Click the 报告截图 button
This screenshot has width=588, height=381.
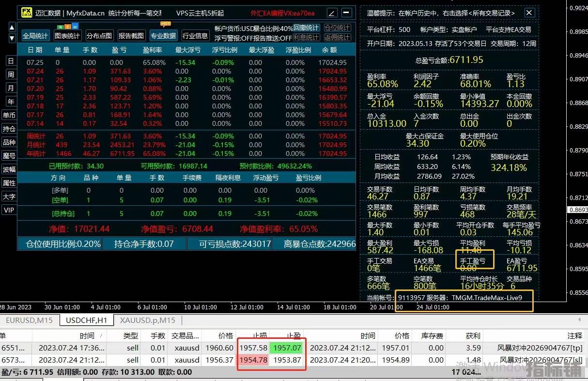(131, 36)
